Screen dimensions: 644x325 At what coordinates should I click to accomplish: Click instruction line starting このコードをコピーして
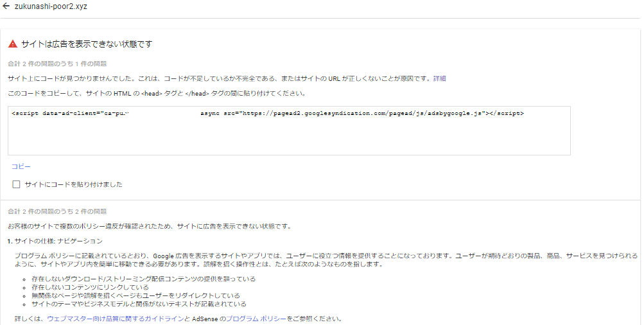pos(157,94)
